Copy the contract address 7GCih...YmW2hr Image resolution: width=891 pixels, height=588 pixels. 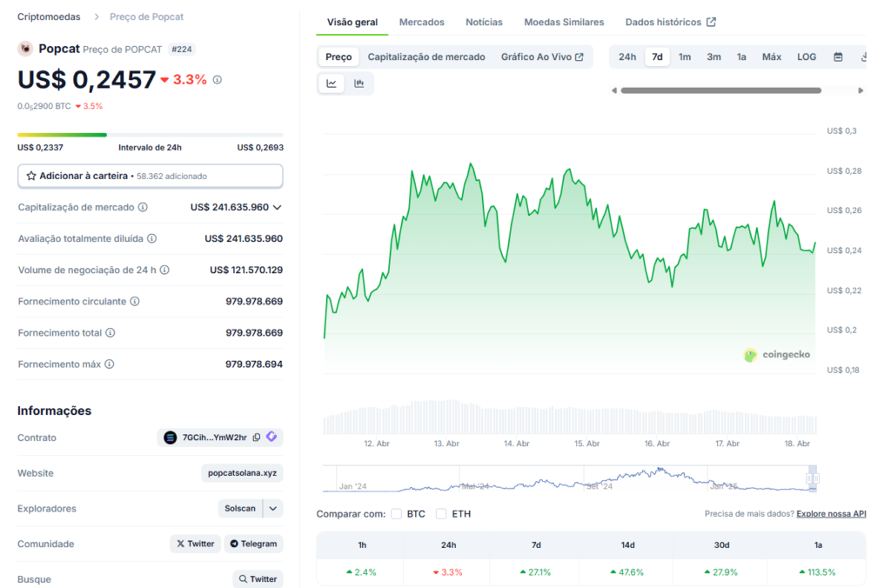pos(257,438)
